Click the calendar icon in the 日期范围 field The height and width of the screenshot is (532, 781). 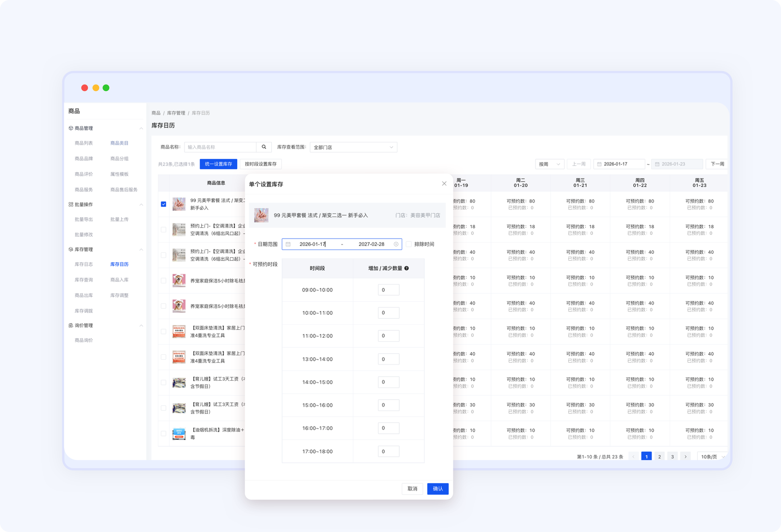click(288, 244)
